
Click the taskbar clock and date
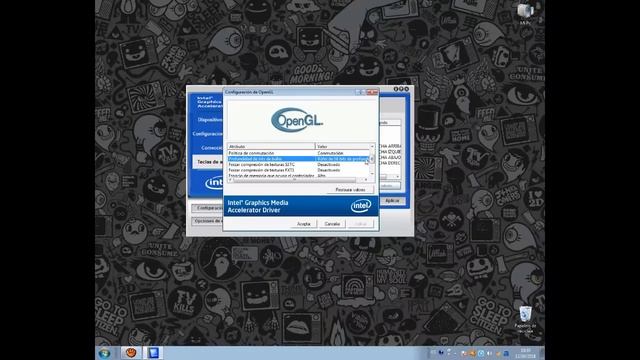tap(526, 353)
